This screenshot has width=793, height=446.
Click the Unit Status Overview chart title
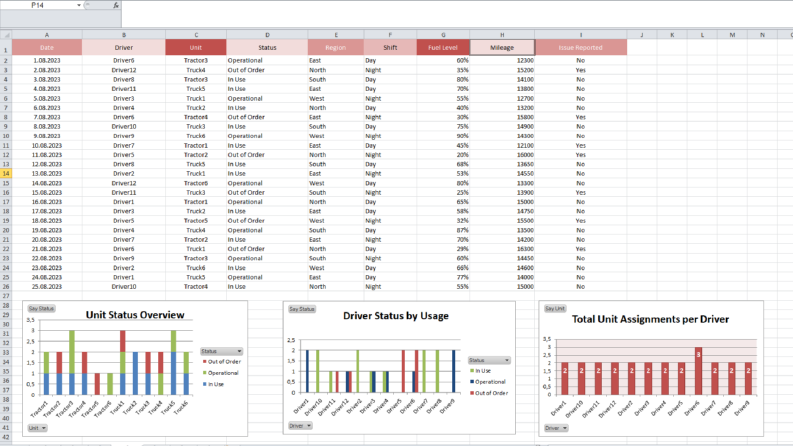[x=135, y=315]
